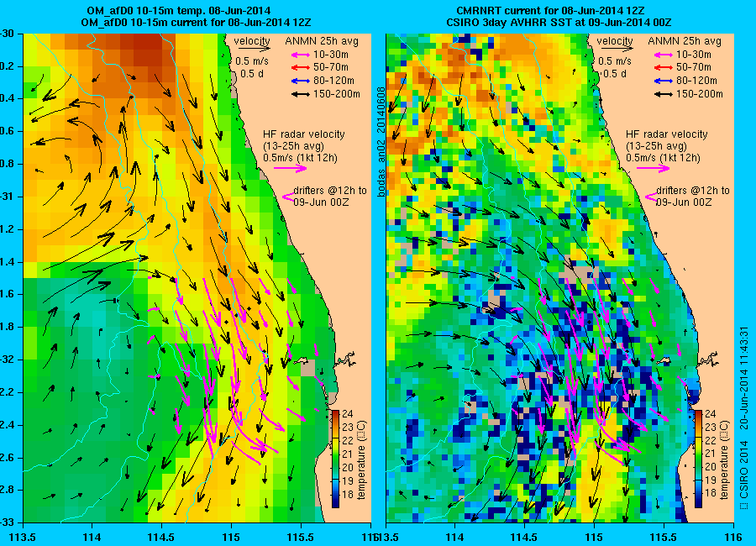Image resolution: width=756 pixels, height=546 pixels.
Task: Click left color bar tick label '24'
Action: [x=347, y=414]
